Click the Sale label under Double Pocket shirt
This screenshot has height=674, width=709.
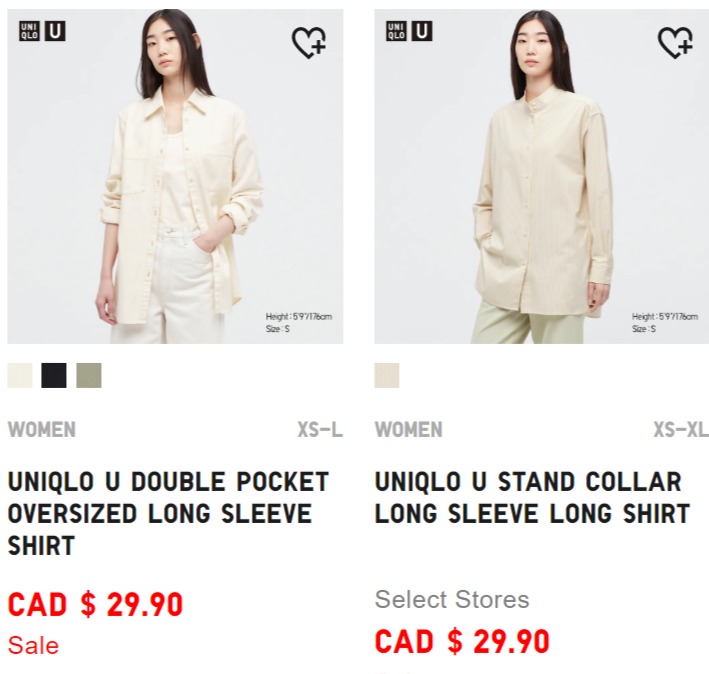33,646
